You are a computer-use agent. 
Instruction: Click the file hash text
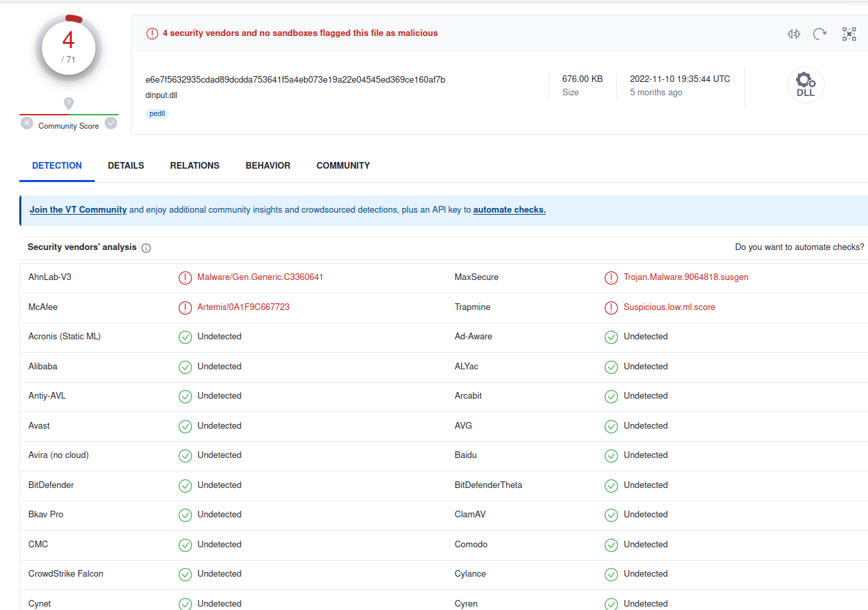pos(295,79)
